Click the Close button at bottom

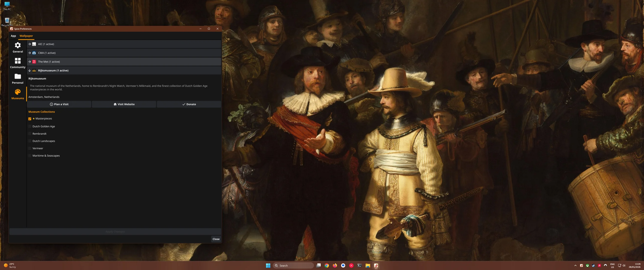point(216,239)
